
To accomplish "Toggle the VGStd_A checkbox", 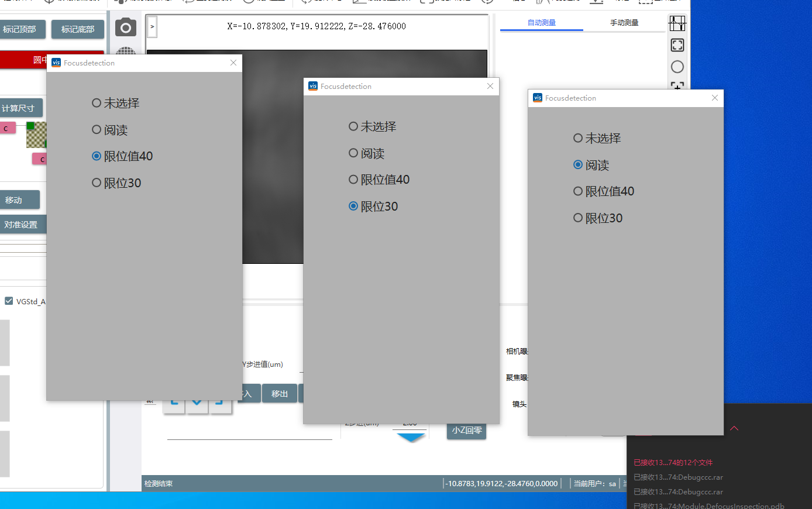I will [9, 301].
